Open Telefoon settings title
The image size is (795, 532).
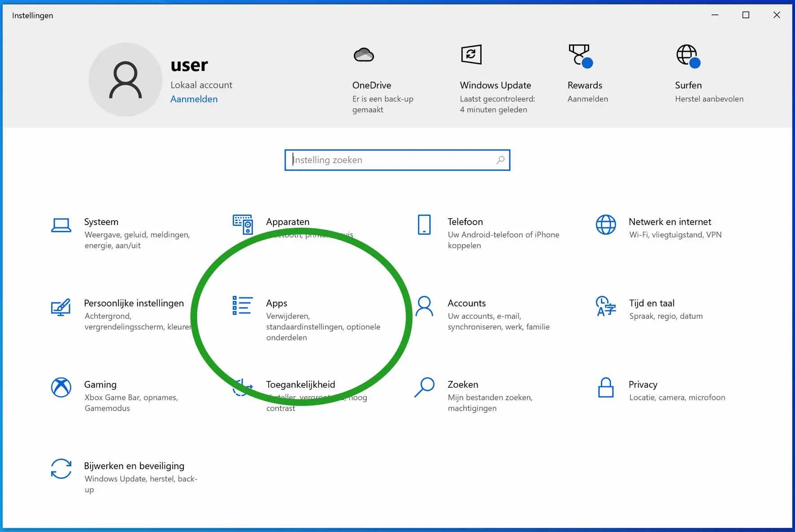(465, 222)
